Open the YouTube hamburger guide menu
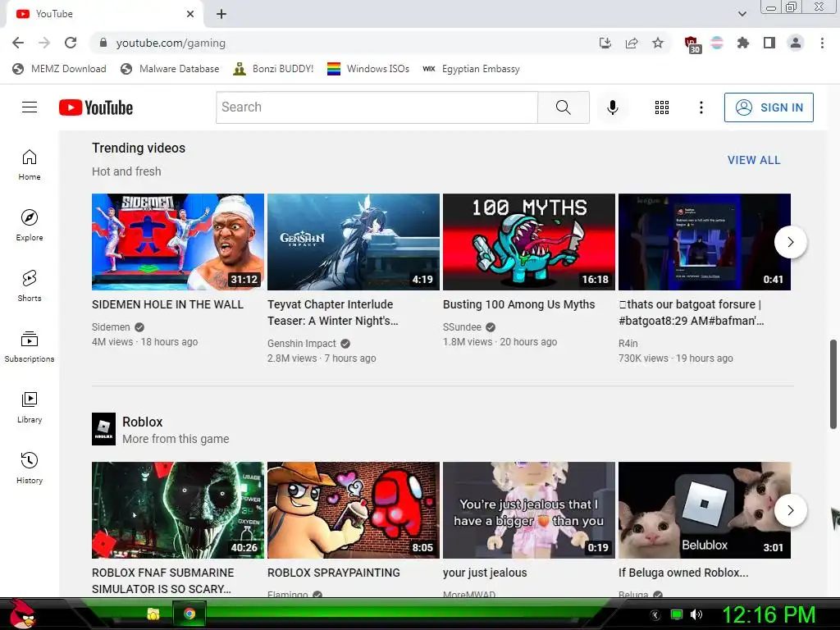This screenshot has width=840, height=630. click(x=30, y=107)
